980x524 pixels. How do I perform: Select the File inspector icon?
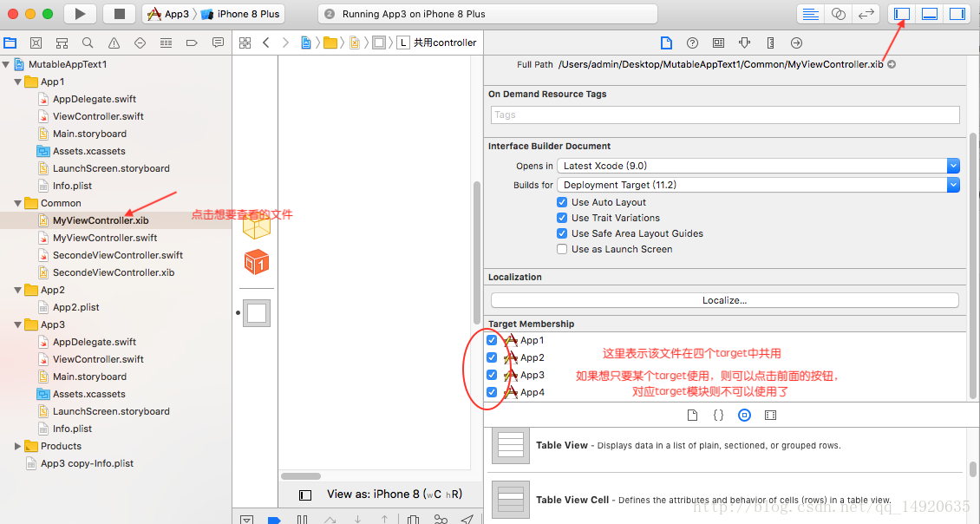(x=666, y=43)
